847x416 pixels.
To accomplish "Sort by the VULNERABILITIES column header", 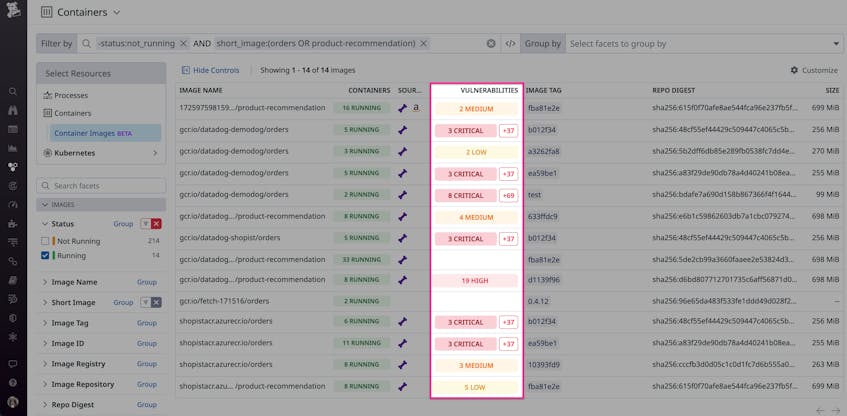I will pos(489,90).
